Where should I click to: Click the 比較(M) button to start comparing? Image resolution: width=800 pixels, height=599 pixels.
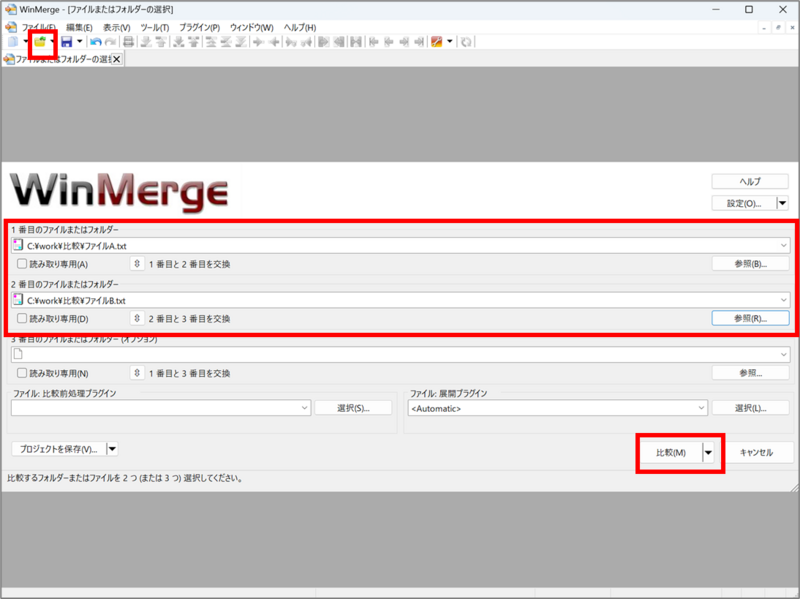670,452
